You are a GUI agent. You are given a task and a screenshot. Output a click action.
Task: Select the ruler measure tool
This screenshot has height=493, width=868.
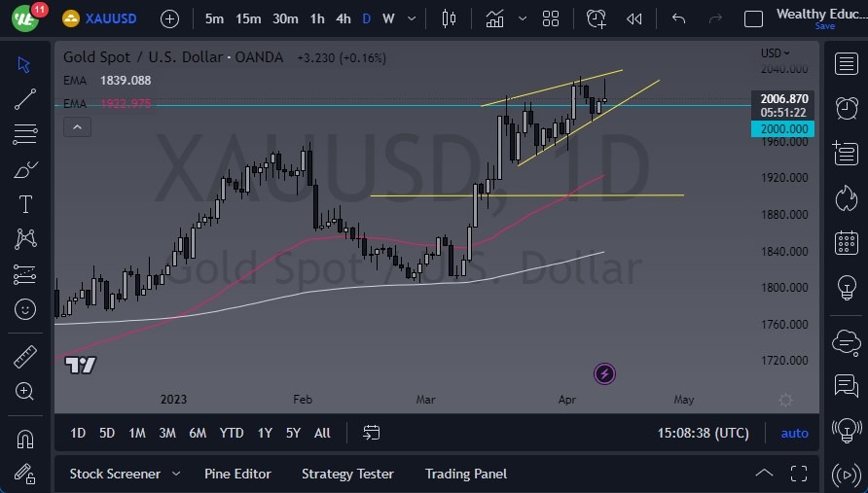point(25,357)
